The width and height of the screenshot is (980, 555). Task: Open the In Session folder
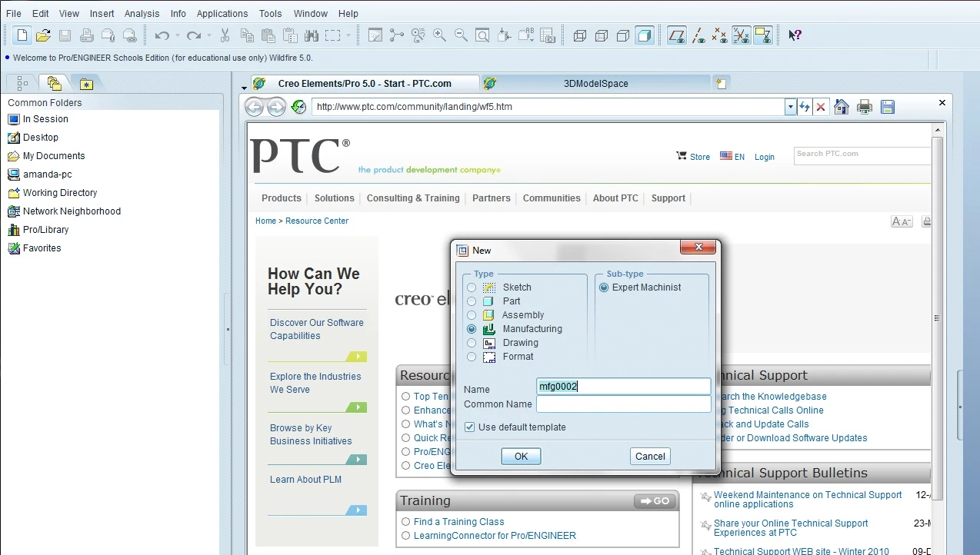(45, 119)
